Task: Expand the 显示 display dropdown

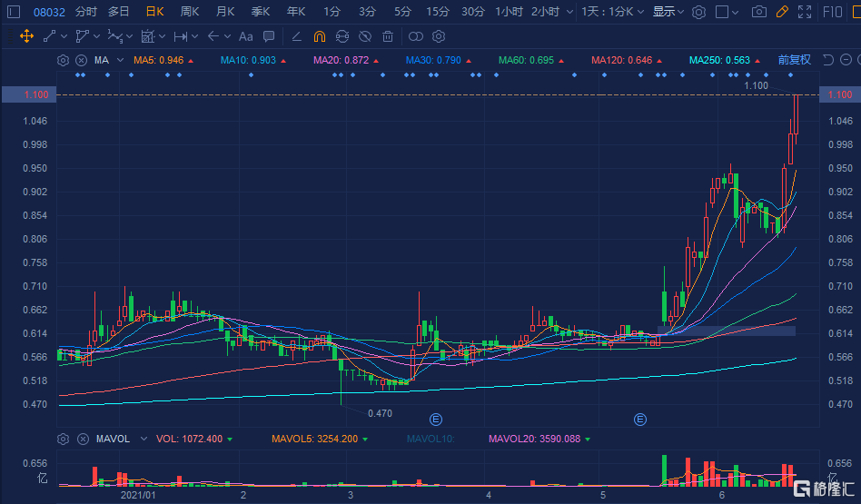Action: [668, 12]
